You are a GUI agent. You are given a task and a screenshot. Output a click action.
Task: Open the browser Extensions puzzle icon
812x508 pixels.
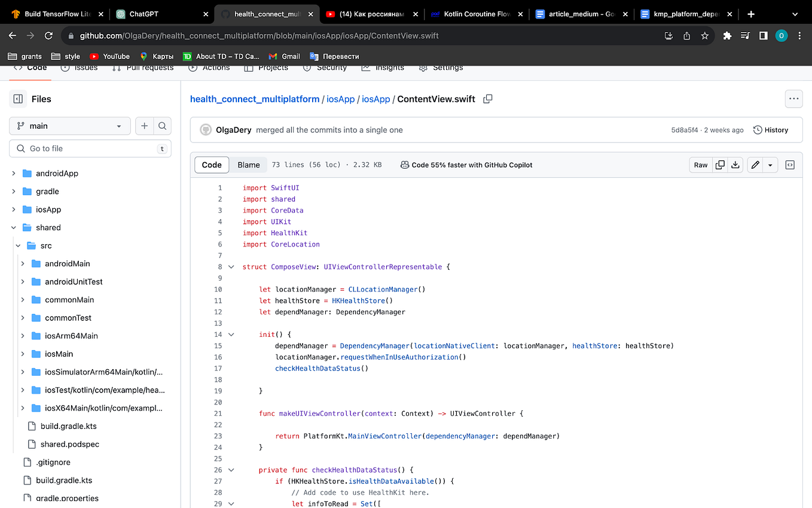coord(726,35)
